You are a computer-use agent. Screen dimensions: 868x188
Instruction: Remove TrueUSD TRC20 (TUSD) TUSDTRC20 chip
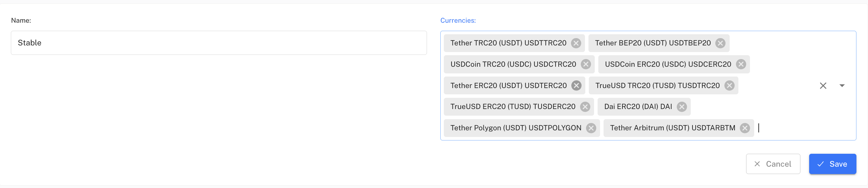(729, 86)
